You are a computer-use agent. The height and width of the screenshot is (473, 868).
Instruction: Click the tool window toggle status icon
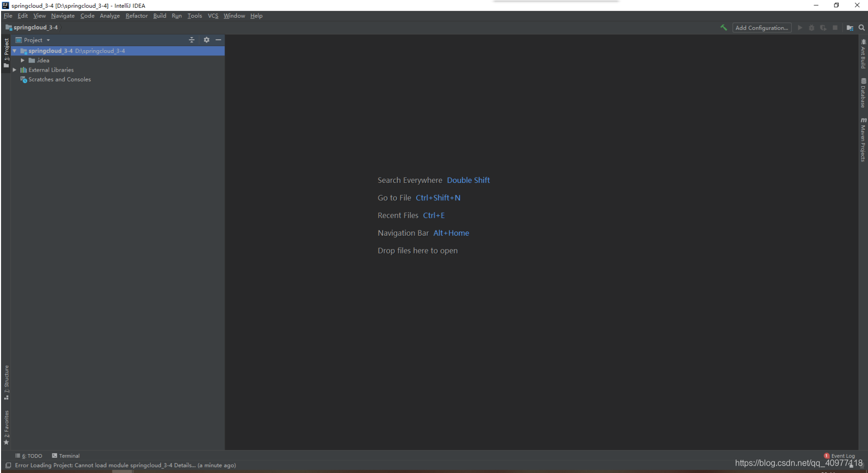(x=8, y=465)
